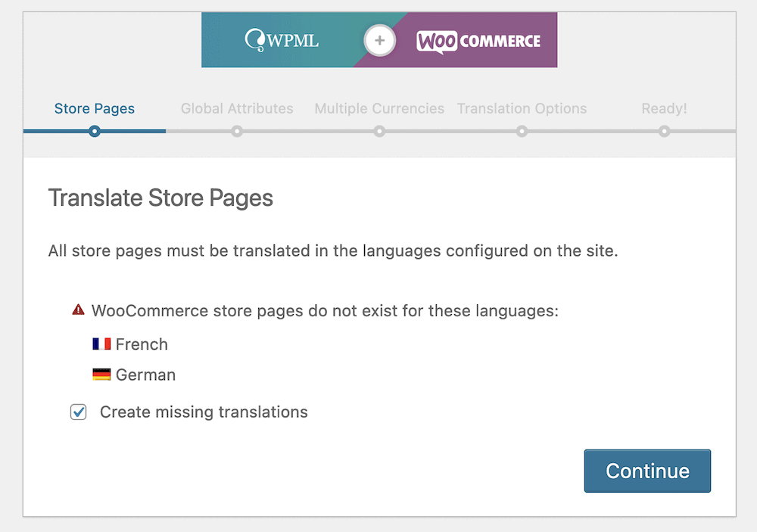Switch to Translation Options step label

522,108
